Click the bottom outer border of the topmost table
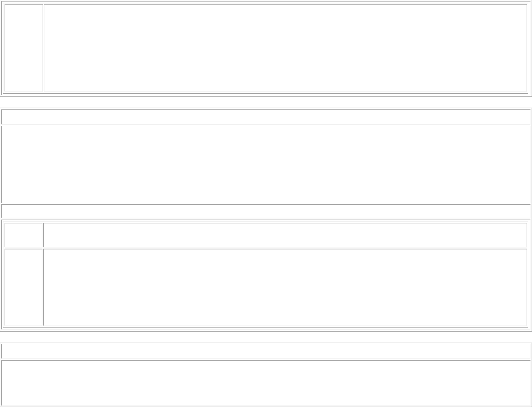 point(266,96)
